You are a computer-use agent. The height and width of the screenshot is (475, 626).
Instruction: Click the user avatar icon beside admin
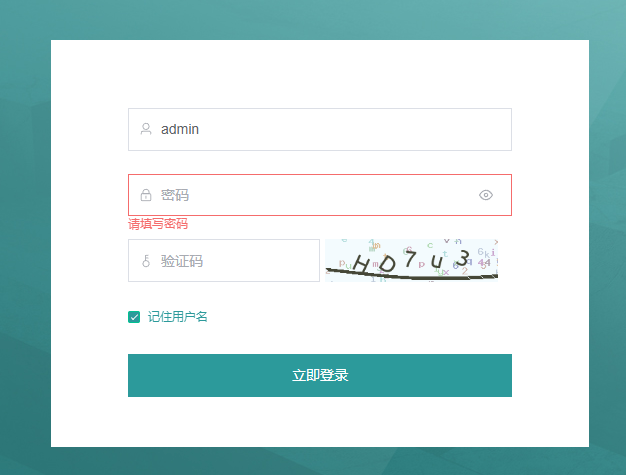[x=146, y=129]
